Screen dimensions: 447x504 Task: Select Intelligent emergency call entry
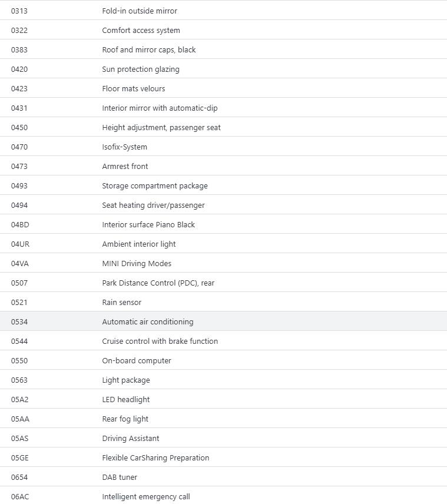click(146, 496)
